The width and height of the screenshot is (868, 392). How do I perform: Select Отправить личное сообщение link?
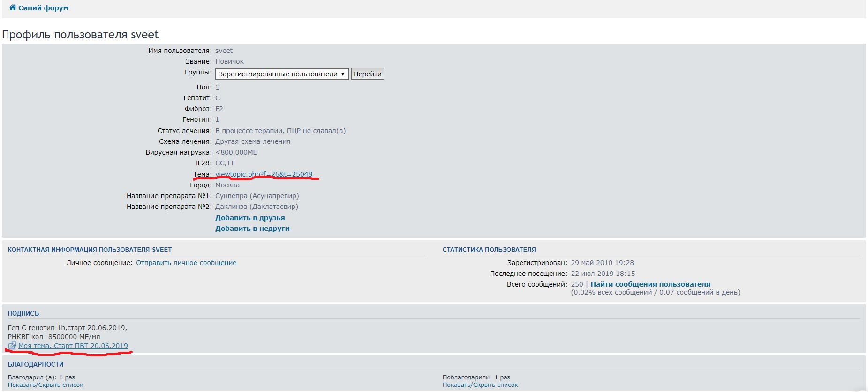pos(186,263)
